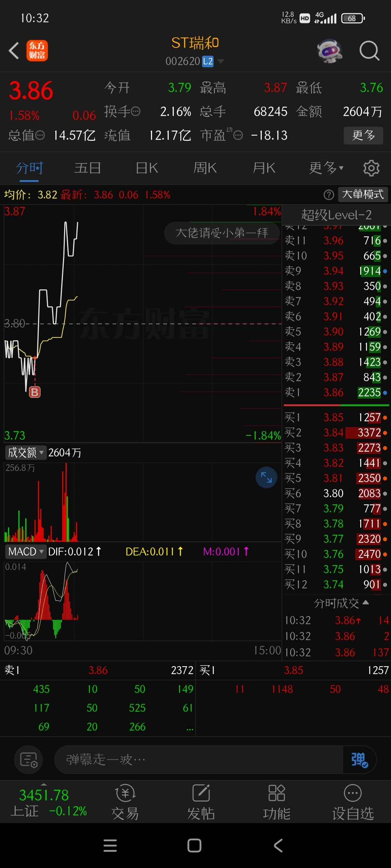Select 买2 row with 3372 volume
This screenshot has height=868, width=391.
(336, 433)
